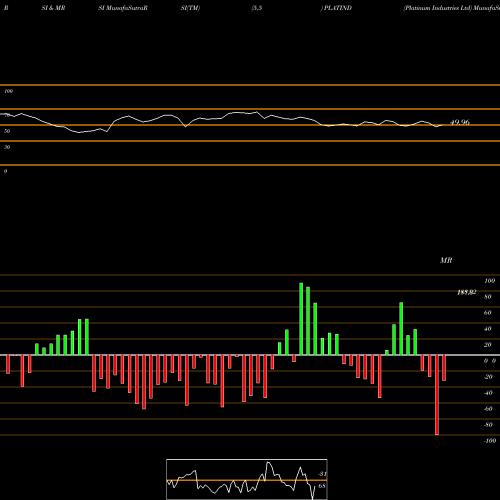Viewport: 500px width, 500px height.
Task: Click the MR scale label 40
Action: tap(488, 329)
